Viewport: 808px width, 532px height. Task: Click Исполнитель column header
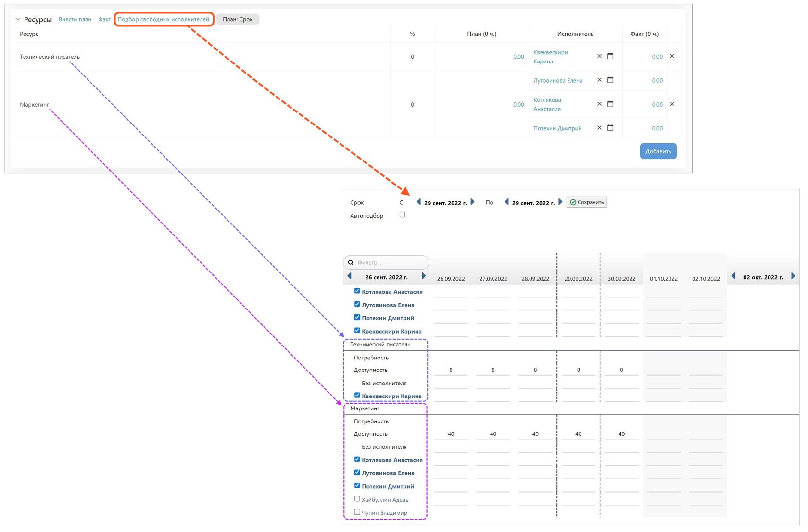[575, 34]
